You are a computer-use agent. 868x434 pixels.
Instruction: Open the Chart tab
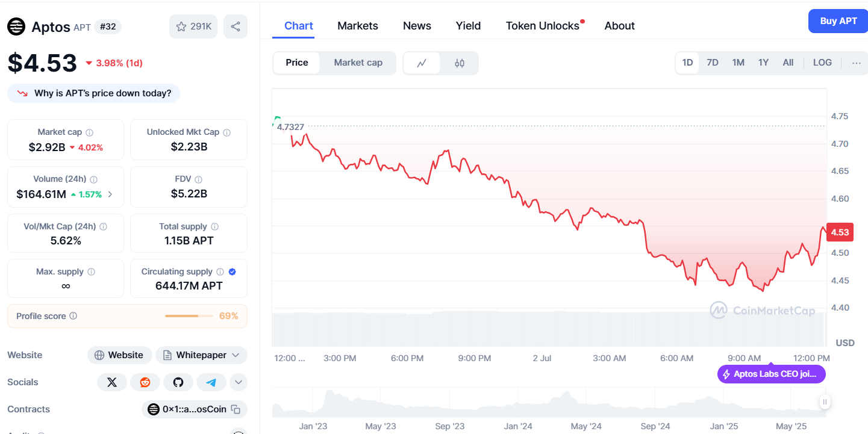point(299,26)
